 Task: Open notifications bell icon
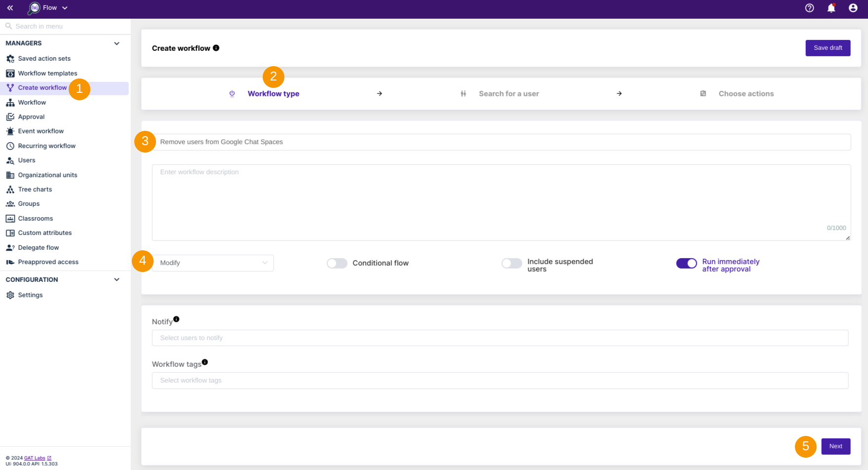coord(831,8)
